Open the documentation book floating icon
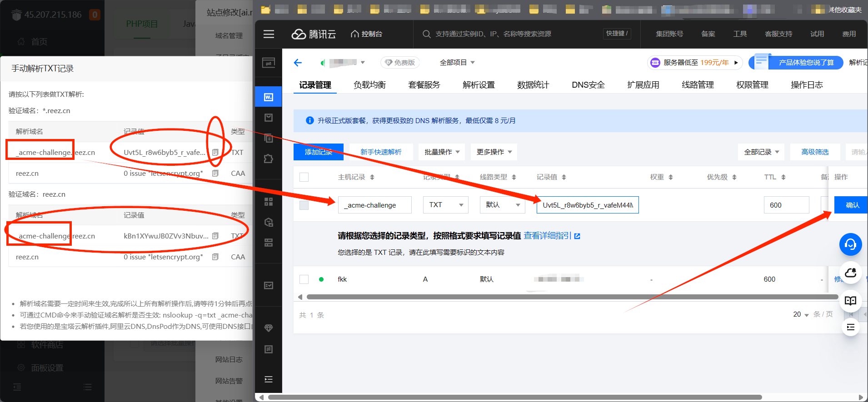Image resolution: width=868 pixels, height=402 pixels. [850, 301]
